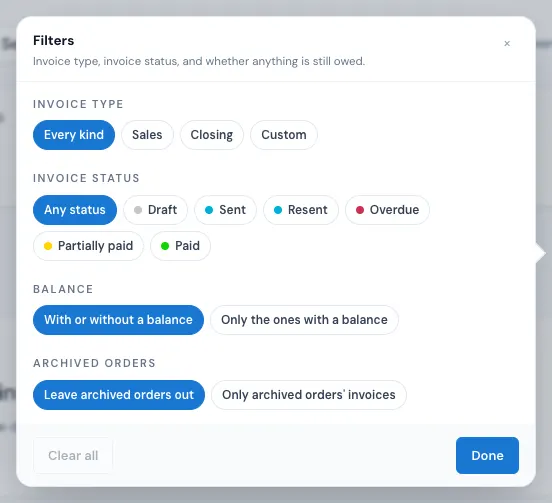Click the filters description subtitle text
This screenshot has height=503, width=552.
(199, 61)
